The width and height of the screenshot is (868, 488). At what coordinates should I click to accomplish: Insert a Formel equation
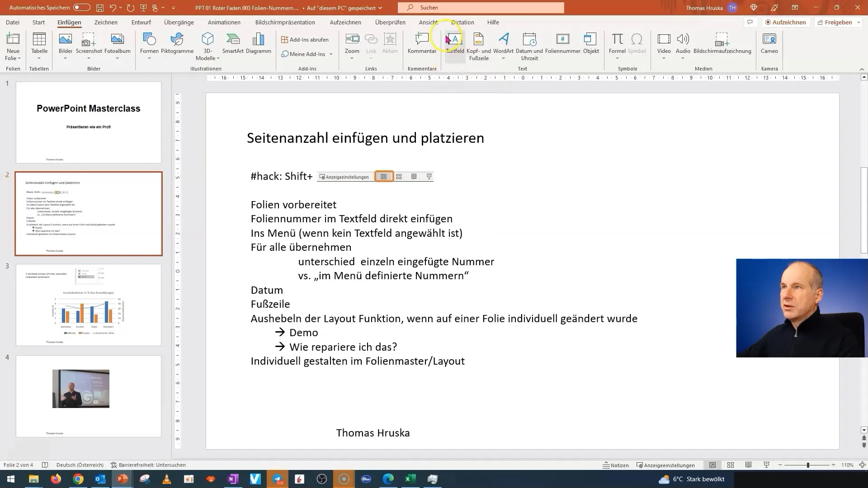617,46
